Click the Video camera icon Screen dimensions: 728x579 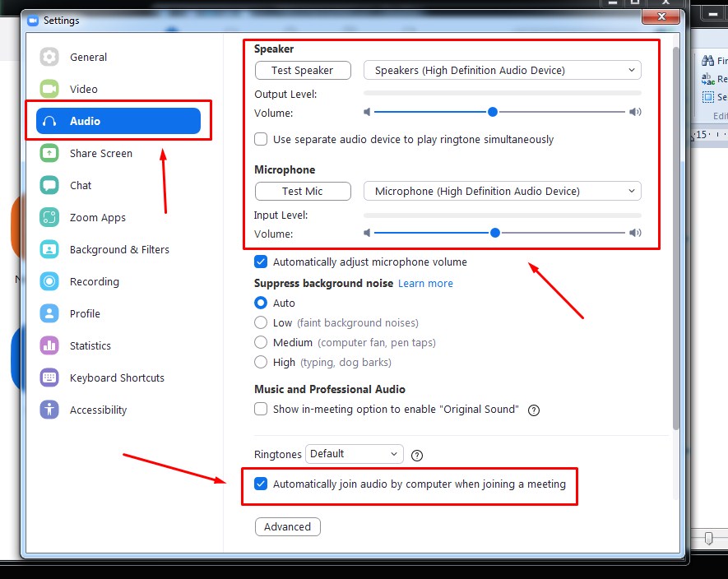coord(49,89)
